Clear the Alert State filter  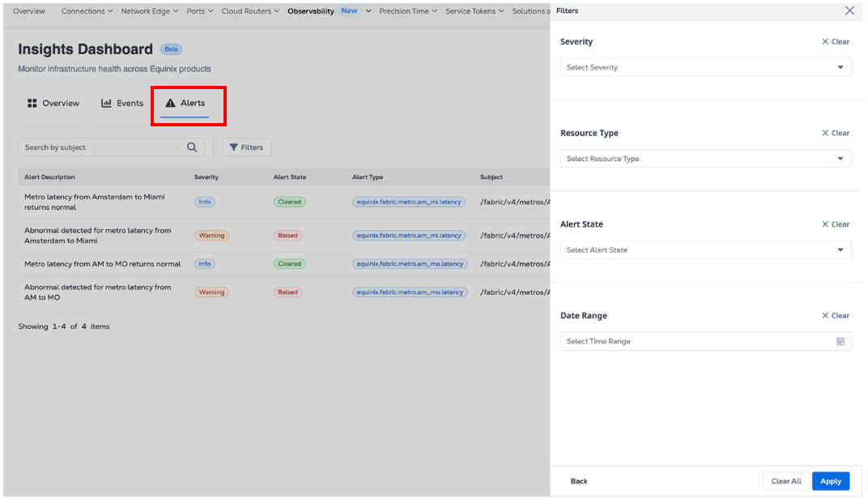tap(836, 224)
